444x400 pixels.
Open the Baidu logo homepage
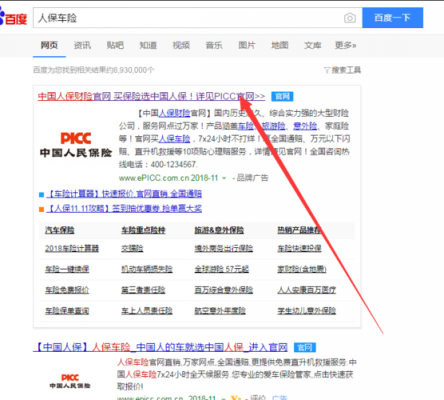pos(13,18)
